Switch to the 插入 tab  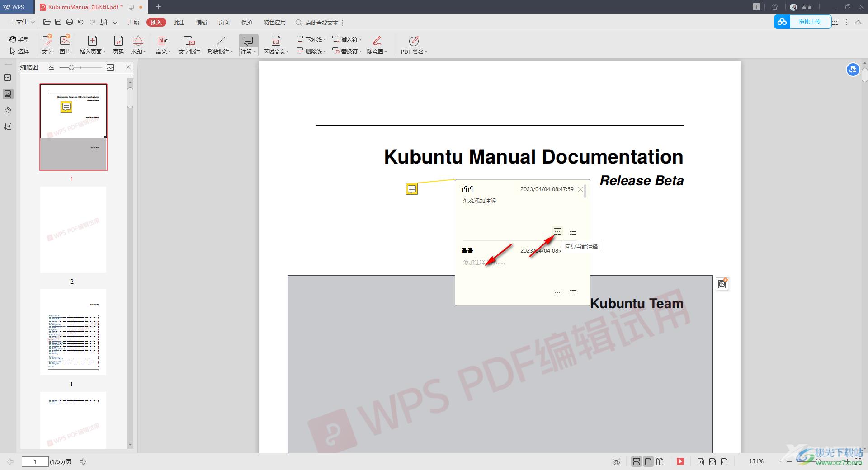[156, 22]
